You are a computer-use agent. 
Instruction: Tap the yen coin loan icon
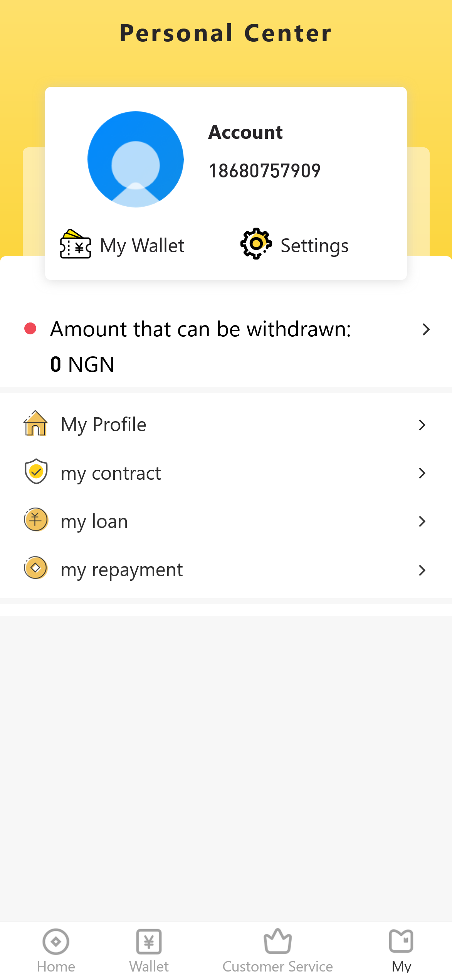click(x=36, y=520)
